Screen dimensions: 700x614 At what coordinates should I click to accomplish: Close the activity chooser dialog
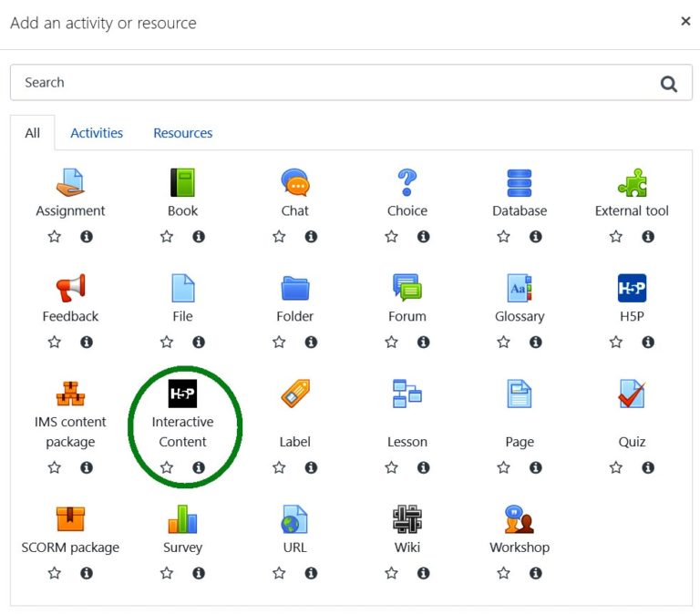pyautogui.click(x=685, y=21)
